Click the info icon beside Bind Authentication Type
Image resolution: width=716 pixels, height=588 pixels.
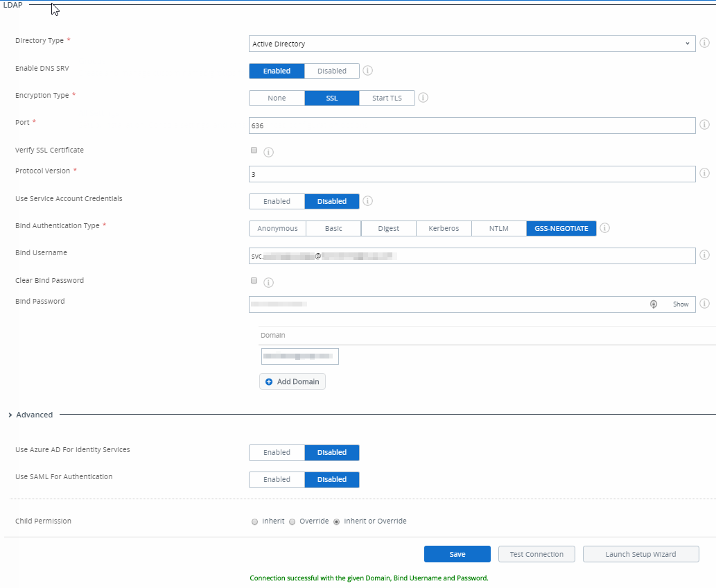point(604,227)
